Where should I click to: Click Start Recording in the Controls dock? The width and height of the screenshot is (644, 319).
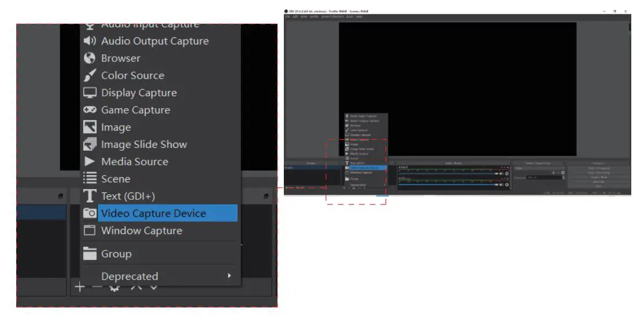point(598,173)
